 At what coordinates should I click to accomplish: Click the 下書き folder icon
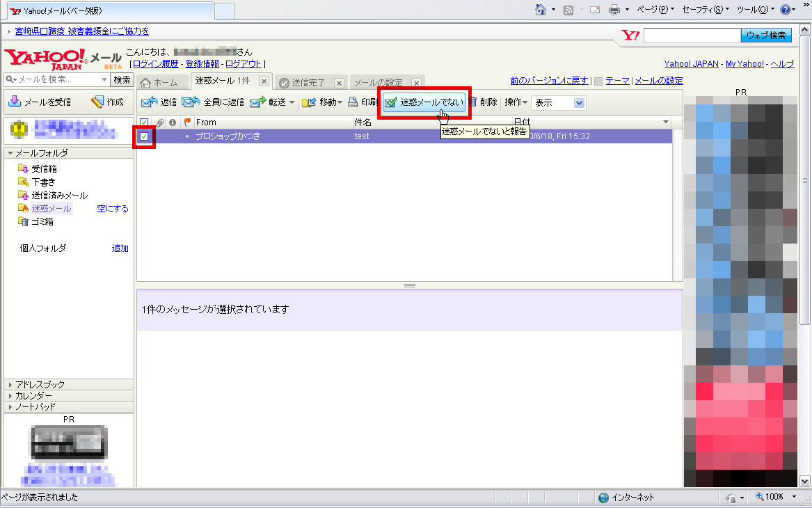(x=23, y=181)
